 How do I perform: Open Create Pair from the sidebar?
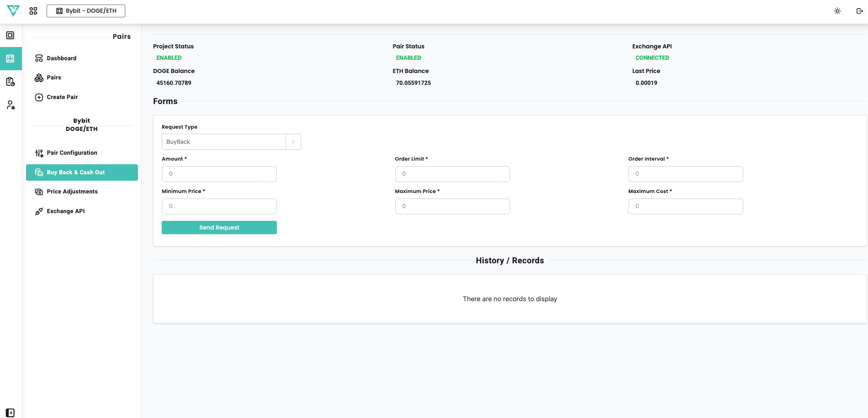coord(62,97)
